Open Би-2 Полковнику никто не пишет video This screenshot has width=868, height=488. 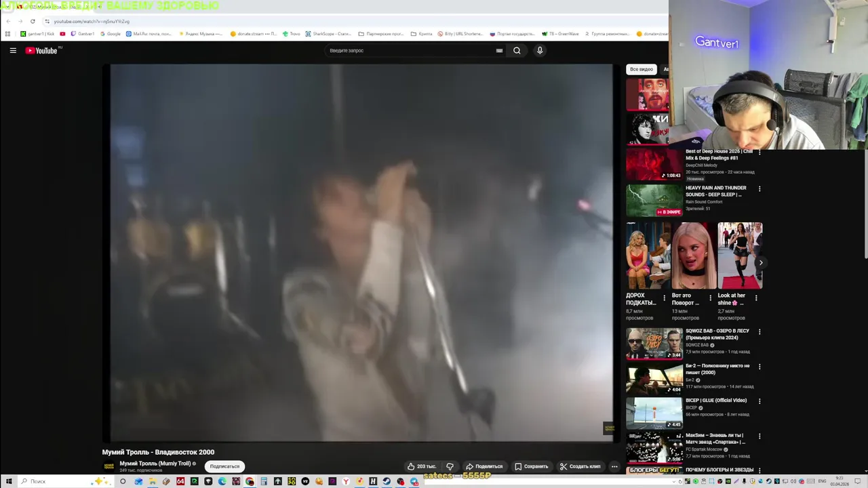click(717, 369)
